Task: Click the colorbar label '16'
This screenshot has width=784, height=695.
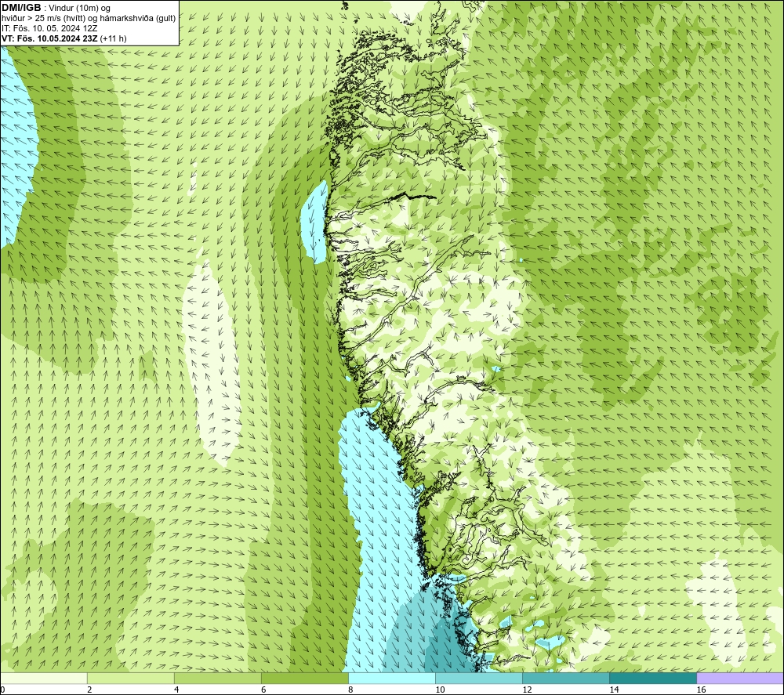Action: pos(701,690)
